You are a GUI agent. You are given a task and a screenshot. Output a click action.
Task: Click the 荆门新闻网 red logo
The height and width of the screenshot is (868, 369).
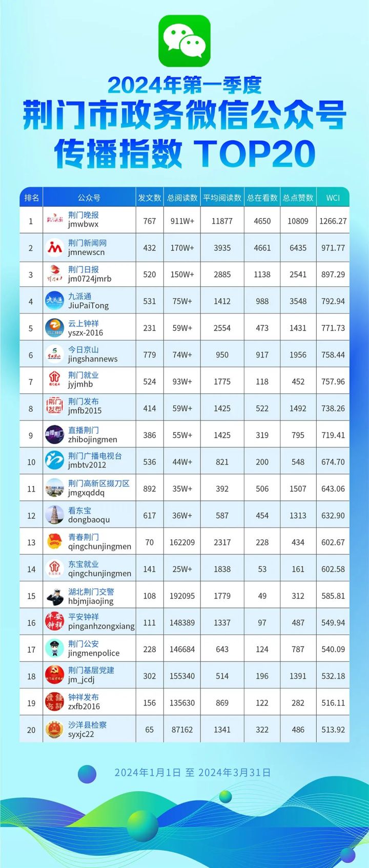click(55, 248)
